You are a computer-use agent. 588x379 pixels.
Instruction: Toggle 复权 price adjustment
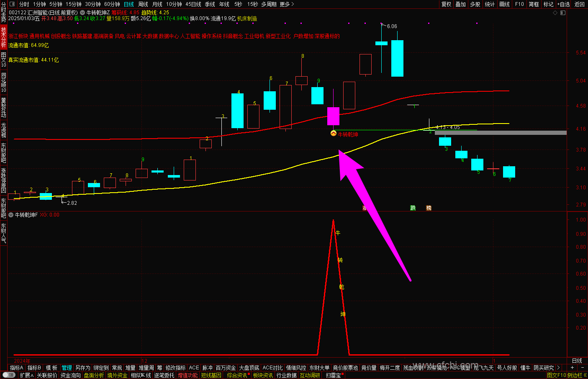(447, 4)
